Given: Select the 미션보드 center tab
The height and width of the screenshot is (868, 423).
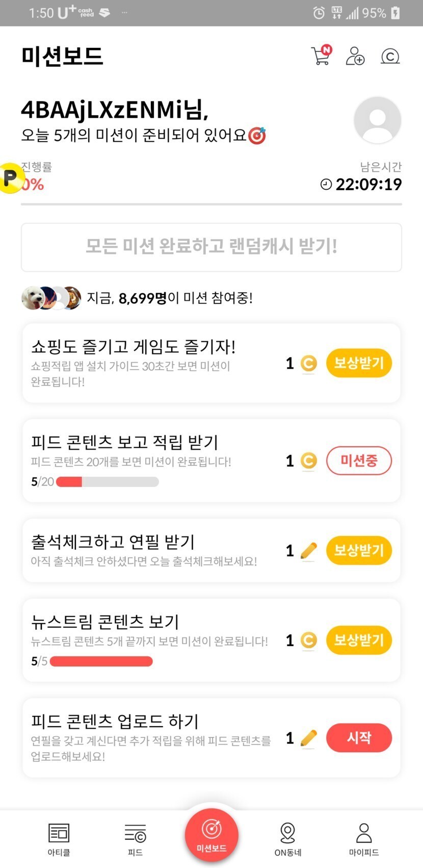Looking at the screenshot, I should pyautogui.click(x=211, y=834).
